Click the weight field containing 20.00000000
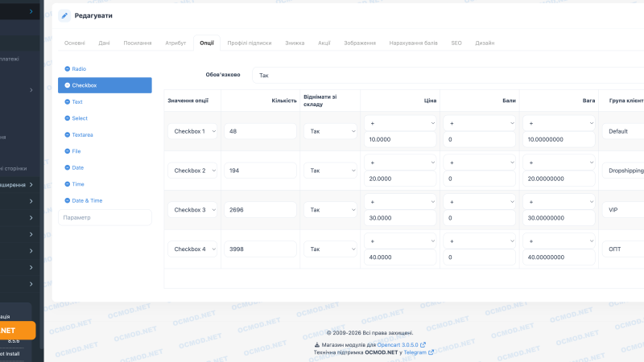Viewport: 644px width, 362px height. click(559, 179)
